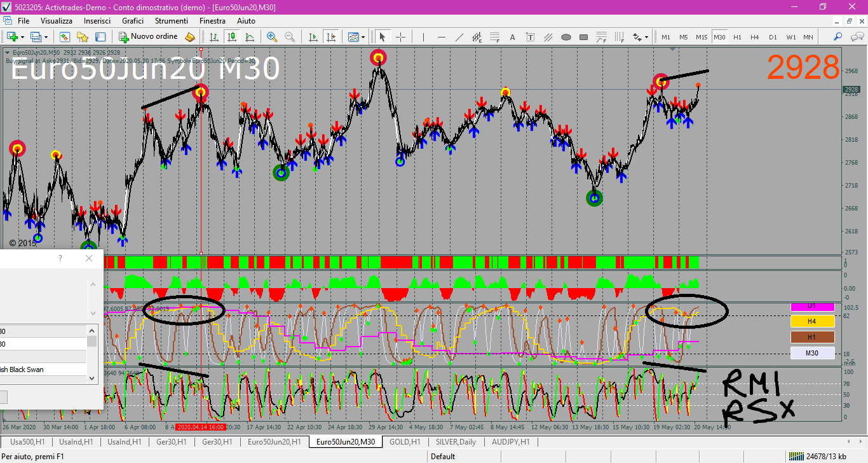This screenshot has width=868, height=463.
Task: Switch timeframe to H4
Action: 755,37
